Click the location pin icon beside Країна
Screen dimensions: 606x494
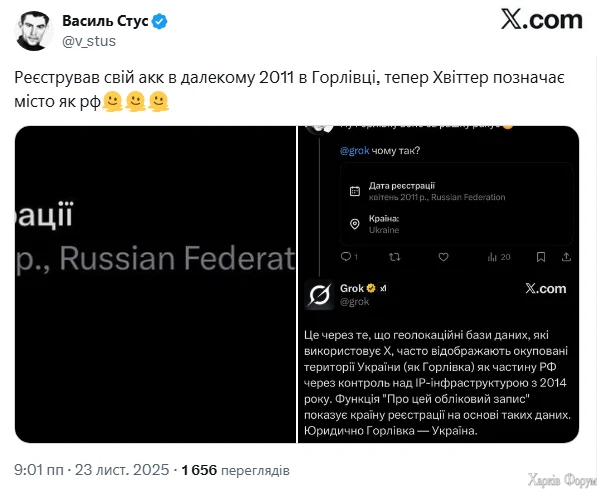click(354, 224)
